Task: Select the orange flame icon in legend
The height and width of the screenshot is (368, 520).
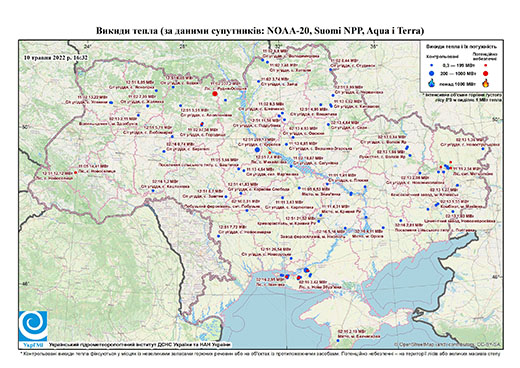Action: coord(486,83)
